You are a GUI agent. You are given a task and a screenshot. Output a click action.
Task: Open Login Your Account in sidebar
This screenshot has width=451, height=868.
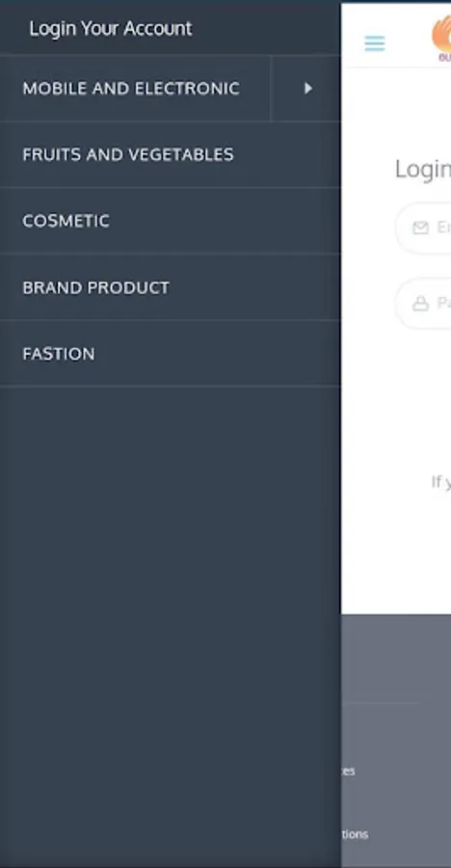click(110, 29)
